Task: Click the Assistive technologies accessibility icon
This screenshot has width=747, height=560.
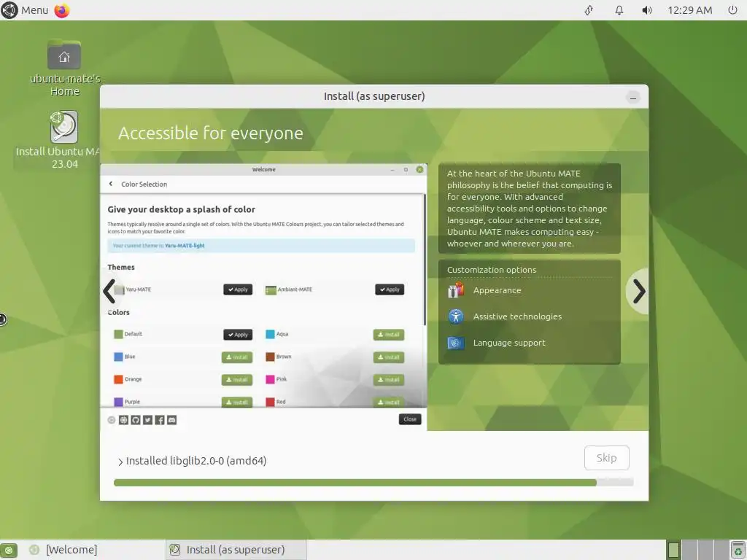Action: click(456, 316)
